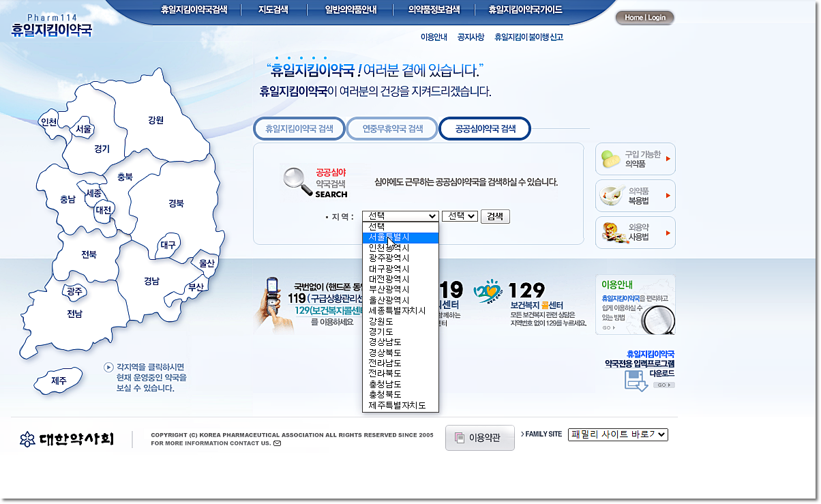Viewport: 821px width, 504px height.
Task: Open 패밀리 사이트 바로가기 dropdown
Action: coord(618,434)
